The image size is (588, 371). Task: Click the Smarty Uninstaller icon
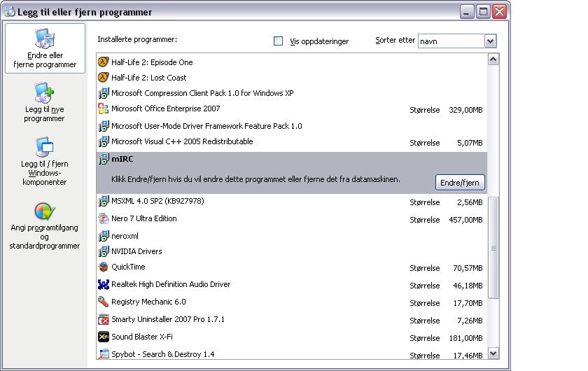[x=103, y=319]
